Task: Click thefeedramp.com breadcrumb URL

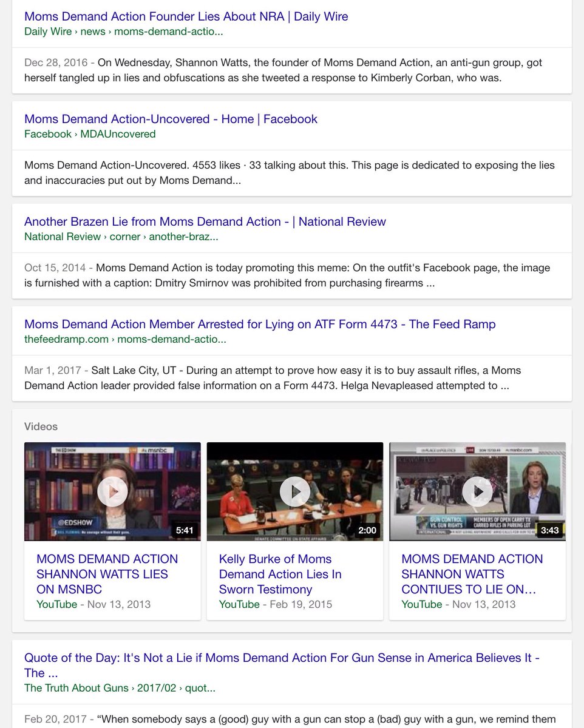Action: (x=125, y=339)
